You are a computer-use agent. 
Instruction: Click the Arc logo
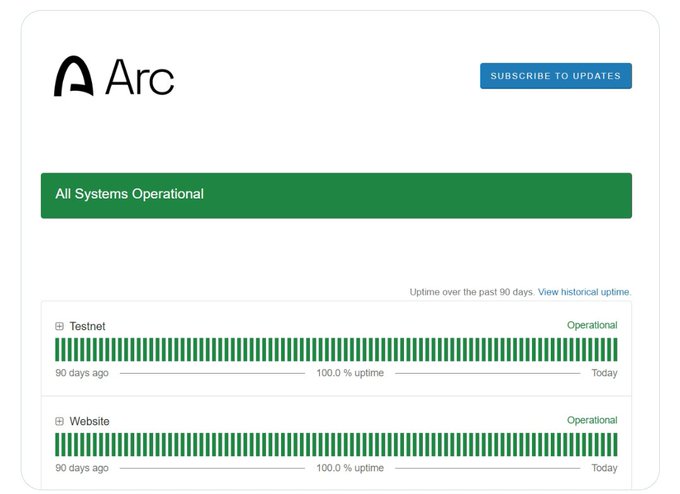pyautogui.click(x=114, y=76)
